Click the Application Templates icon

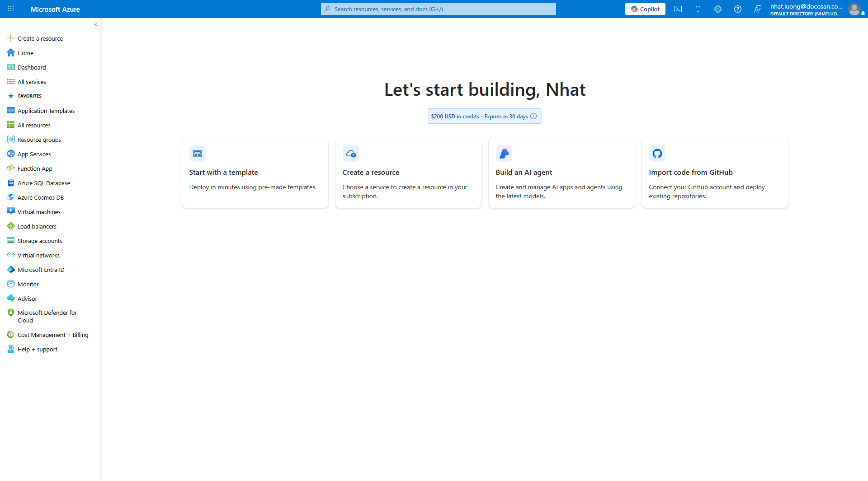11,111
